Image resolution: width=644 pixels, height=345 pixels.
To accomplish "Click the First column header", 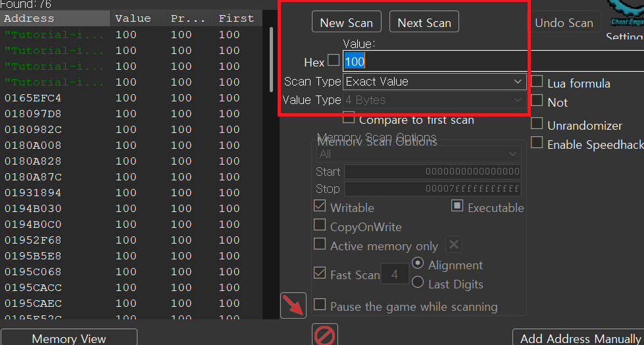I will pos(237,18).
